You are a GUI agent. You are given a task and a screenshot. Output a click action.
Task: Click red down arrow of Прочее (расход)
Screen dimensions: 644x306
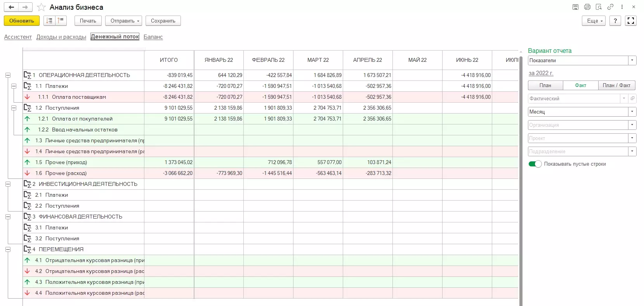[27, 173]
